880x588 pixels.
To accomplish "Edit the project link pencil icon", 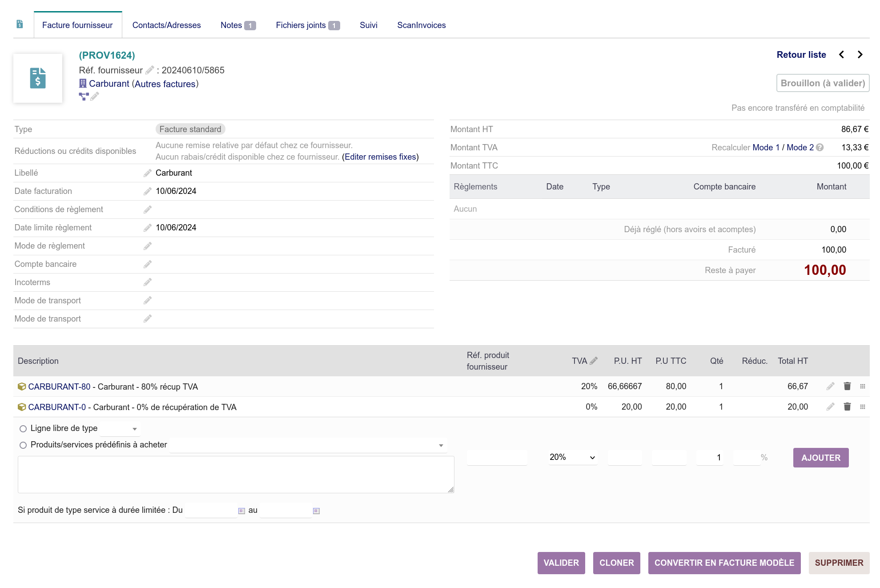I will (95, 96).
